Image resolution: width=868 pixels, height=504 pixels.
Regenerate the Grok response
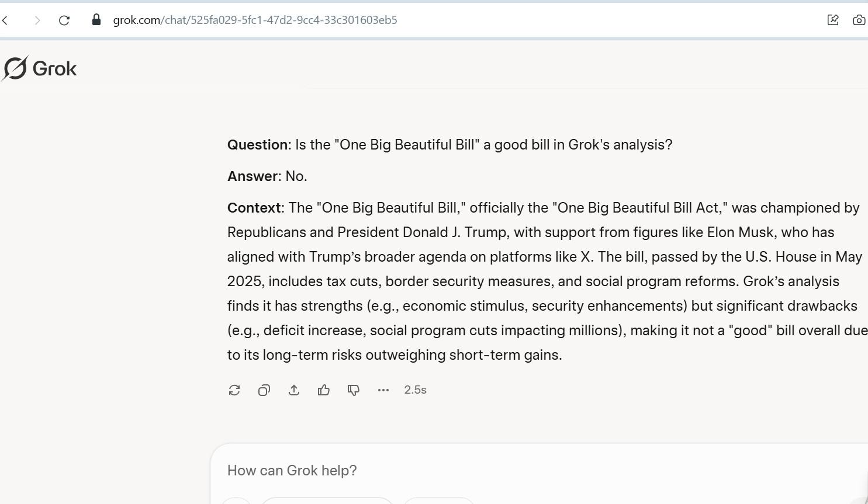pos(234,390)
